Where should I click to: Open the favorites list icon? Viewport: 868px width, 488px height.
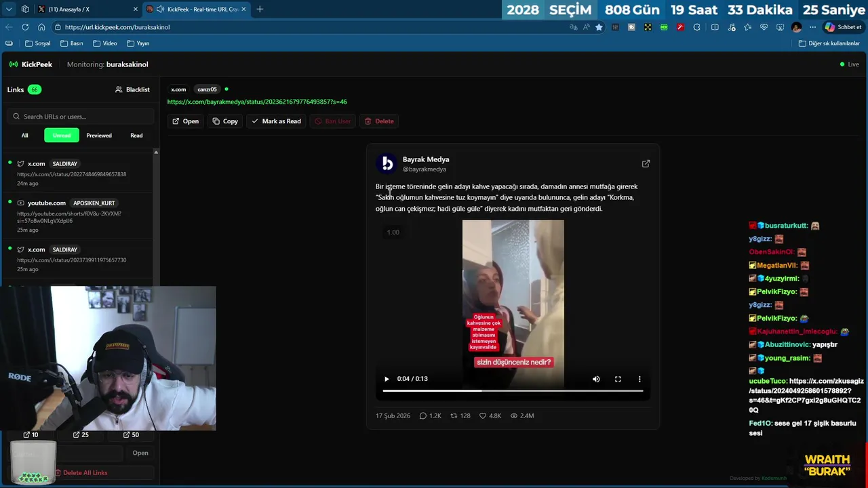747,27
